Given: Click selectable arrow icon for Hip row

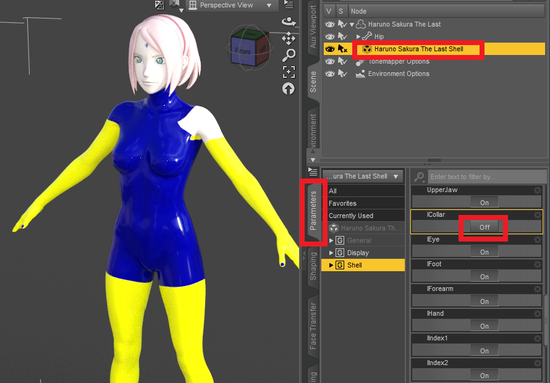Looking at the screenshot, I should [342, 36].
